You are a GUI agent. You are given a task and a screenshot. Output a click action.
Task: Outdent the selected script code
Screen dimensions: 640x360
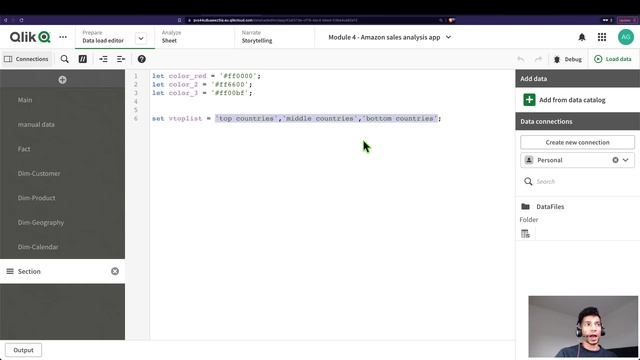(x=121, y=59)
